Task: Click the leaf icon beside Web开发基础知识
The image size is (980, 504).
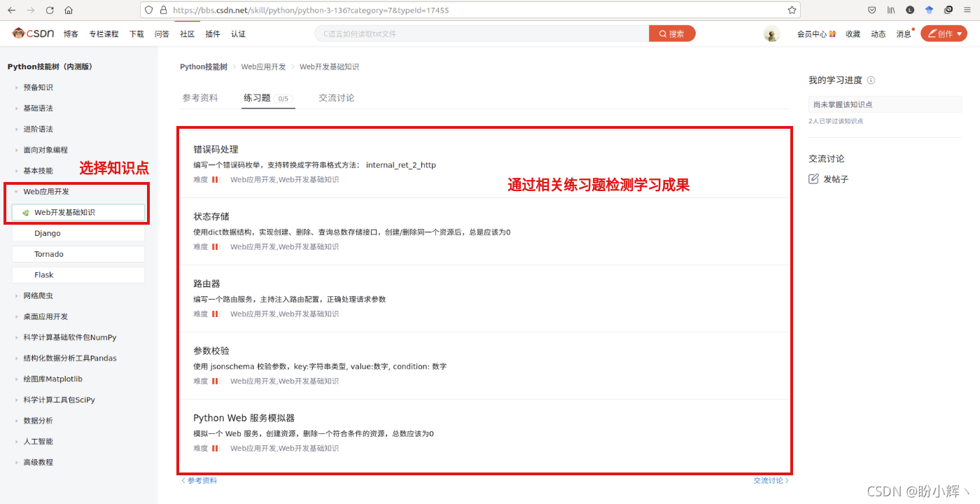Action: point(26,212)
